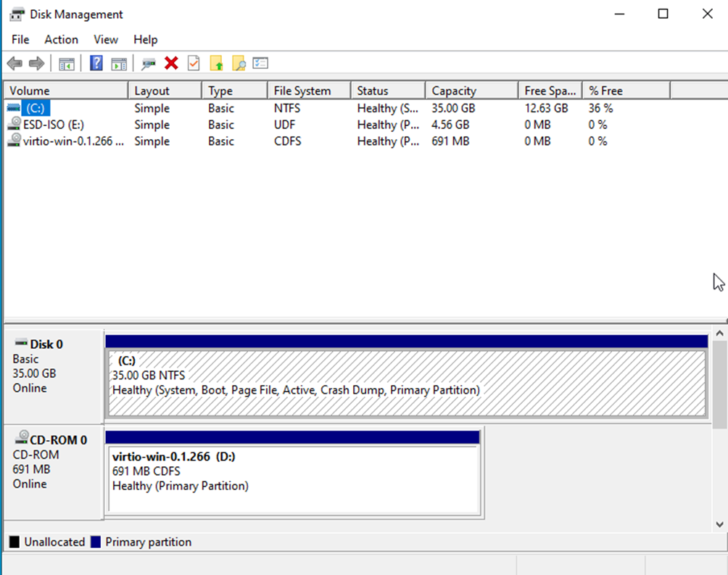728x575 pixels.
Task: Click the red X delete icon
Action: pos(171,64)
